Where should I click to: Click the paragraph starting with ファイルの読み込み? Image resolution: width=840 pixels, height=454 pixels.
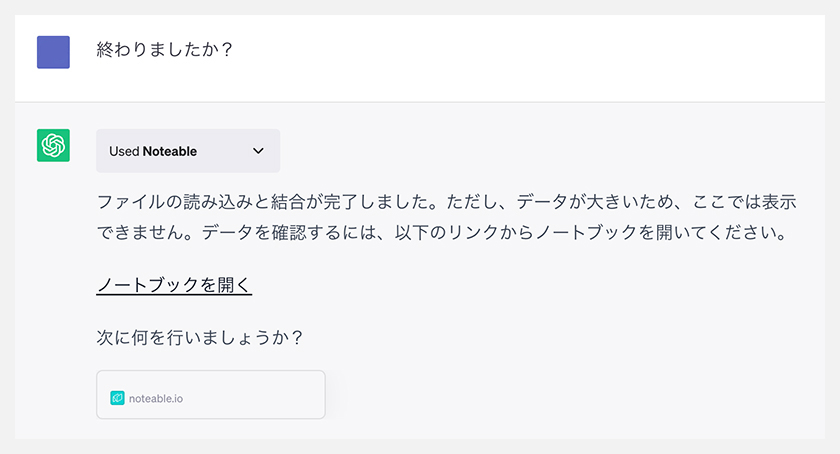(446, 217)
